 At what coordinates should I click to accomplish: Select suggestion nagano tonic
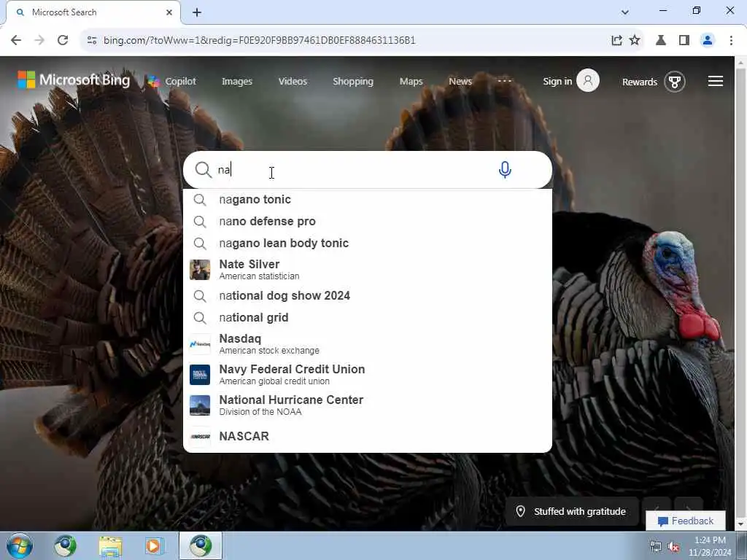(x=368, y=200)
